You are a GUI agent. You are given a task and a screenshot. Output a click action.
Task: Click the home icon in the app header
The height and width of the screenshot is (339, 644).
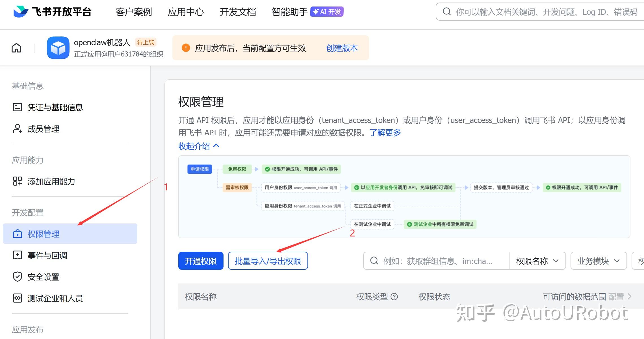pos(16,48)
